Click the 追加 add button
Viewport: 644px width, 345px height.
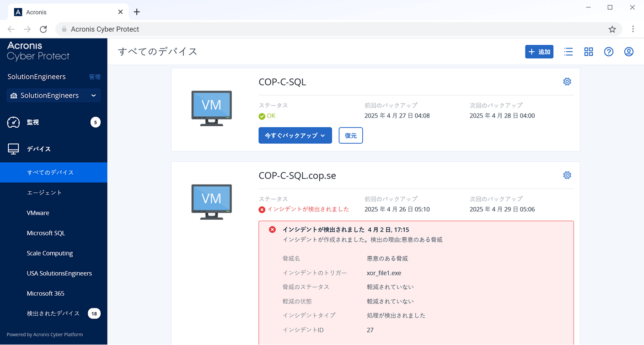[x=539, y=52]
